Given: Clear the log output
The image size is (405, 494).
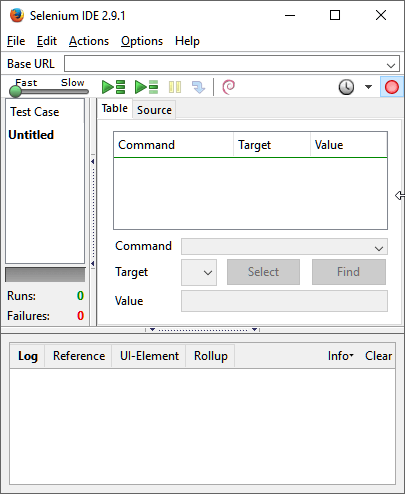Looking at the screenshot, I should pyautogui.click(x=378, y=356).
